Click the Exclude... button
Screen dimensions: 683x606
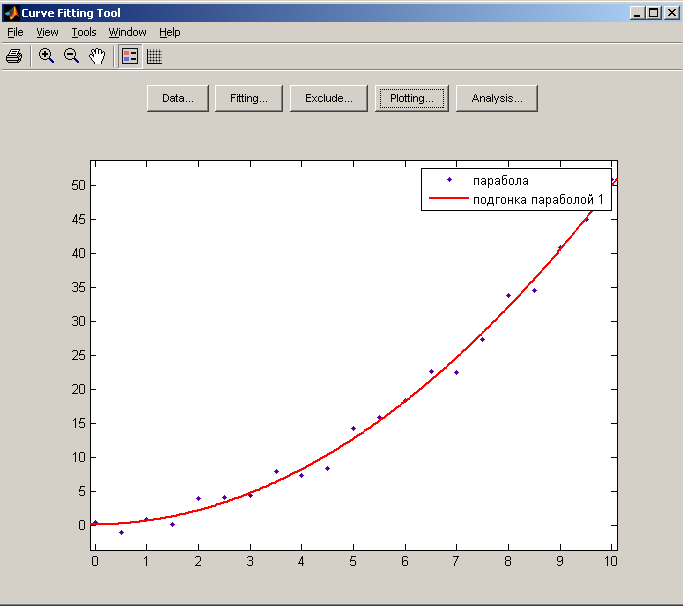click(329, 98)
